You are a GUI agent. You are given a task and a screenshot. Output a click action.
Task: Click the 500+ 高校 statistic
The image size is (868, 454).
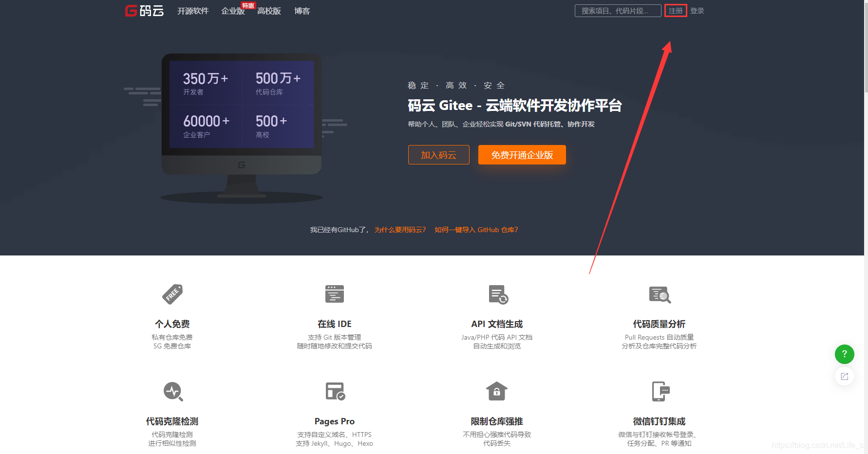[x=271, y=126]
